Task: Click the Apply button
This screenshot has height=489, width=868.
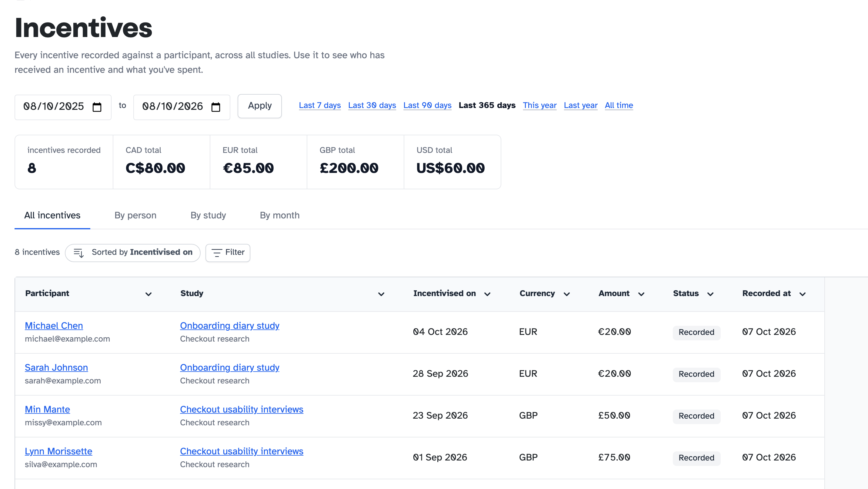Action: [x=259, y=106]
